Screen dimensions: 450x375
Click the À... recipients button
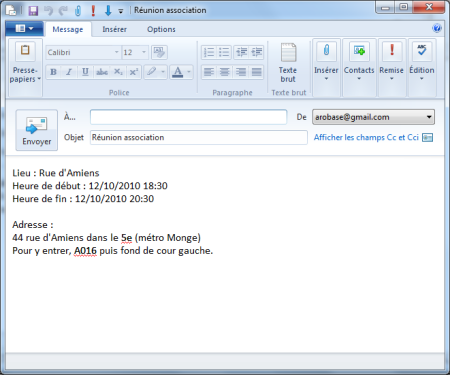pyautogui.click(x=70, y=117)
